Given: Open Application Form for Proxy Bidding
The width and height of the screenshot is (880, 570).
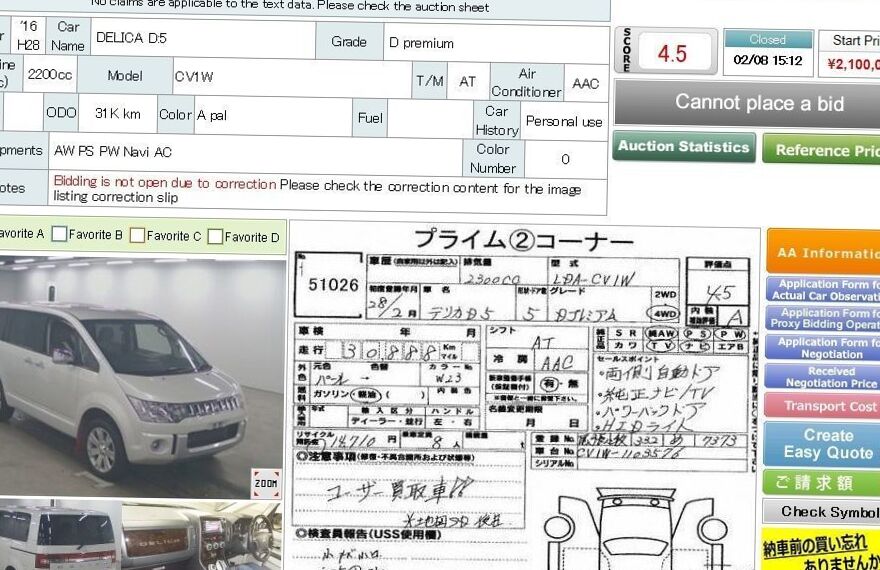Looking at the screenshot, I should click(823, 319).
